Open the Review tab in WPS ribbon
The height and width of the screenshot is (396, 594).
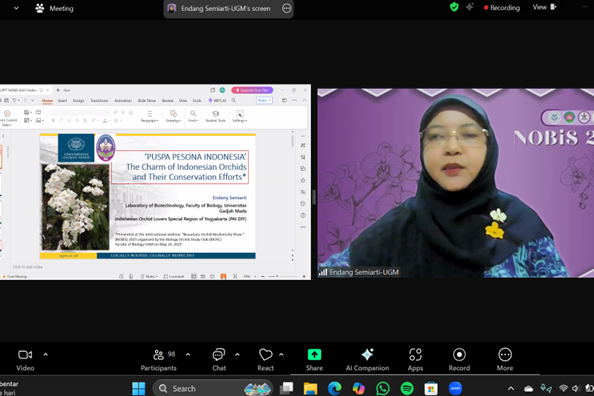pyautogui.click(x=167, y=101)
